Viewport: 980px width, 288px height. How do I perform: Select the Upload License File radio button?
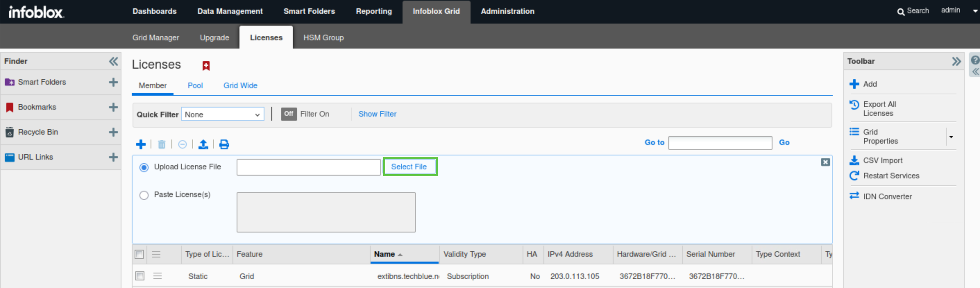click(144, 167)
